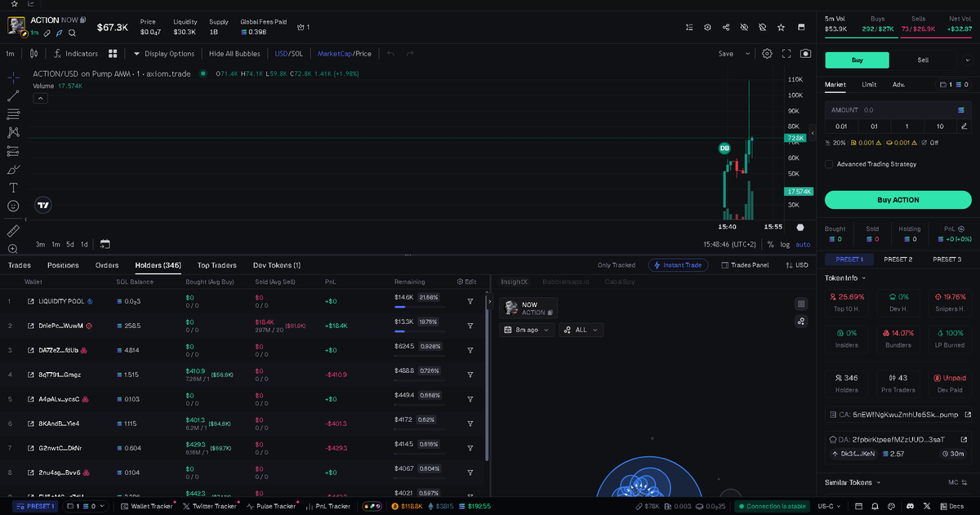Toggle log scale on chart

[785, 244]
